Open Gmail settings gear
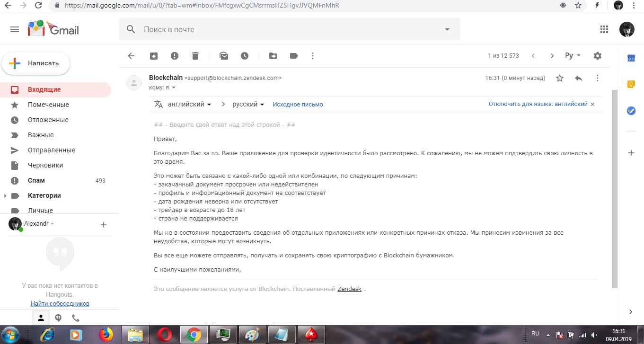 (x=598, y=56)
